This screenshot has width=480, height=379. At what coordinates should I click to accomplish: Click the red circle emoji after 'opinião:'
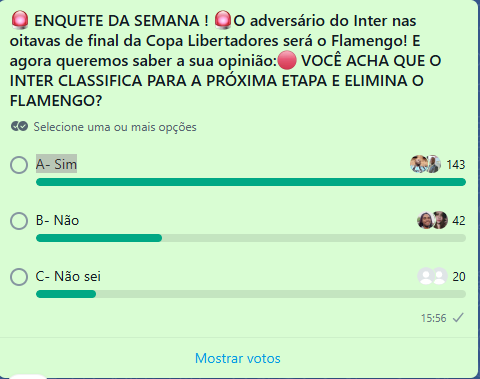[287, 61]
